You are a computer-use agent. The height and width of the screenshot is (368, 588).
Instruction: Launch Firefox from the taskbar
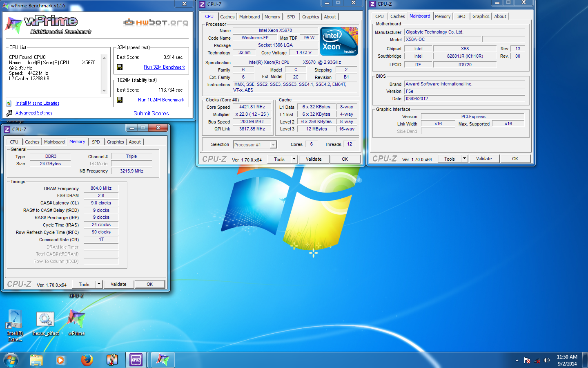click(x=87, y=360)
